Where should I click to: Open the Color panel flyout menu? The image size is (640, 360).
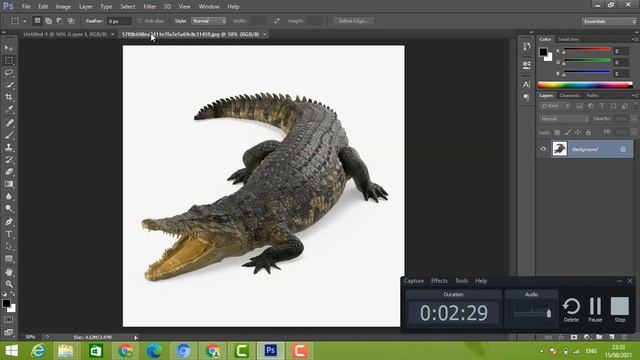(x=635, y=39)
